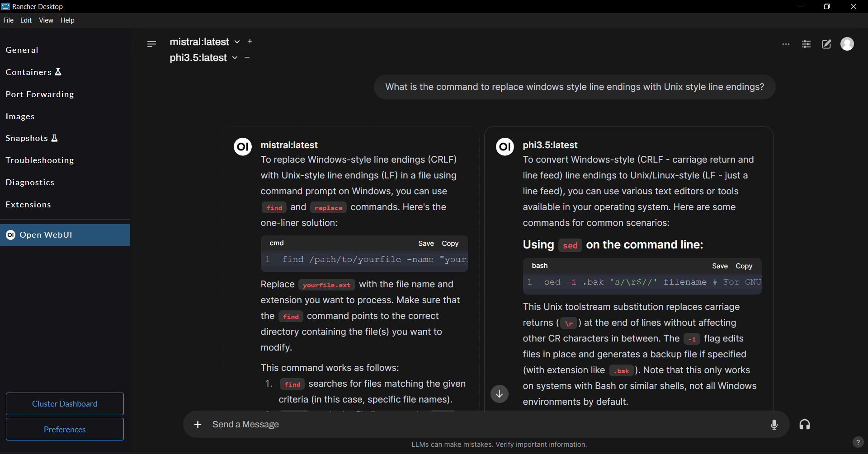Viewport: 868px width, 454px height.
Task: Click the .bak inline code tag
Action: click(621, 371)
